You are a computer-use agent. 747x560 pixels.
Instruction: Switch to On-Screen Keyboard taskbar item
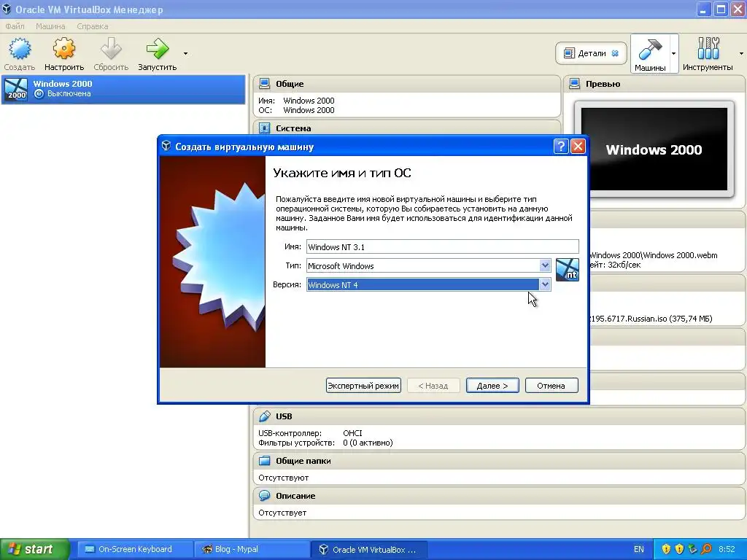(133, 549)
